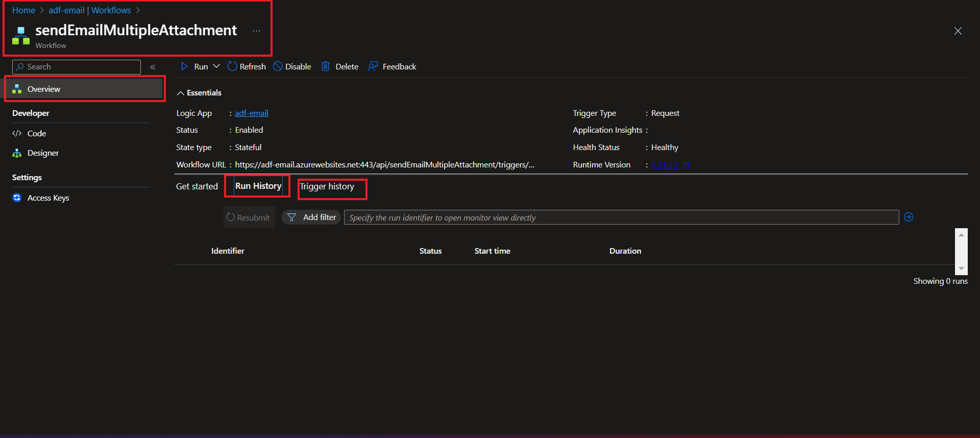Image resolution: width=980 pixels, height=438 pixels.
Task: Click the go arrow next to run identifier field
Action: pyautogui.click(x=909, y=217)
